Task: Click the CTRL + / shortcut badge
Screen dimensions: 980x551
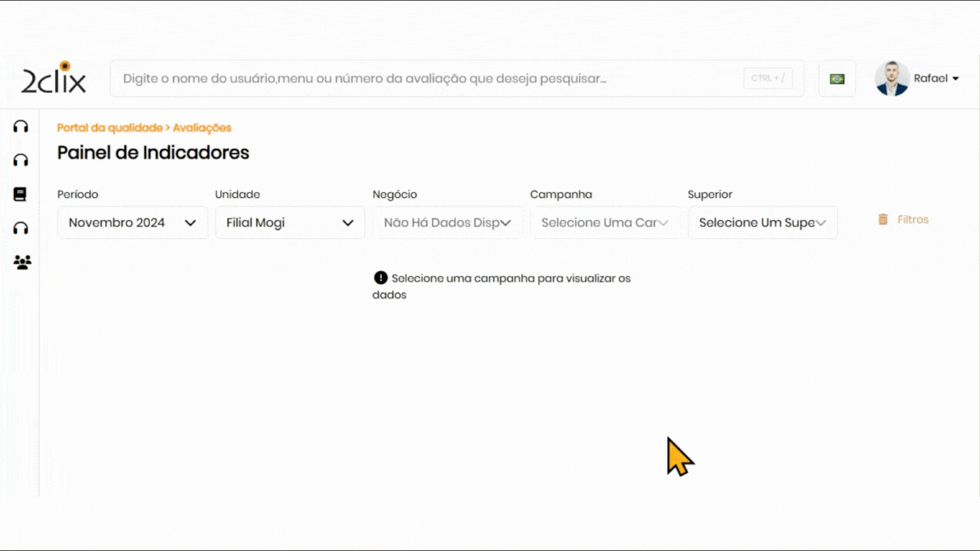Action: (767, 78)
